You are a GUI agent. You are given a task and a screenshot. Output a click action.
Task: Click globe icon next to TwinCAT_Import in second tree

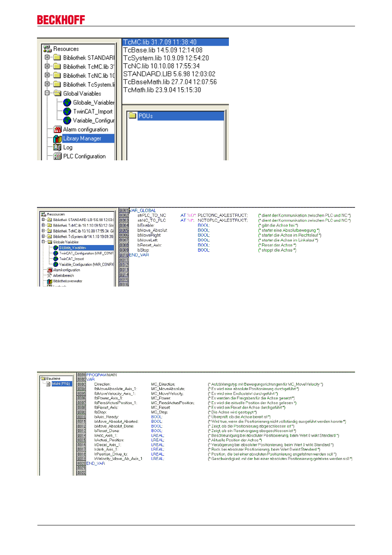pos(56,259)
